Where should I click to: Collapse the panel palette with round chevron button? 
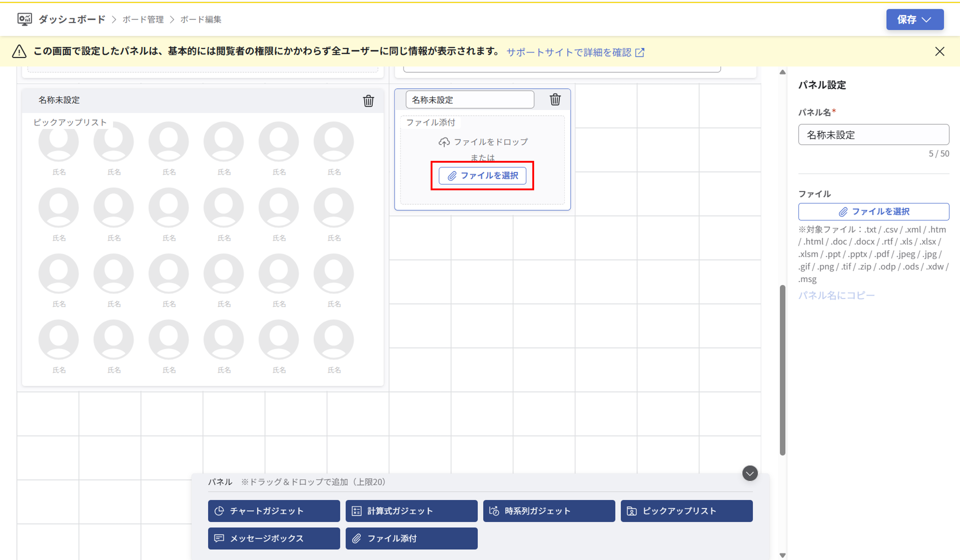[x=750, y=473]
